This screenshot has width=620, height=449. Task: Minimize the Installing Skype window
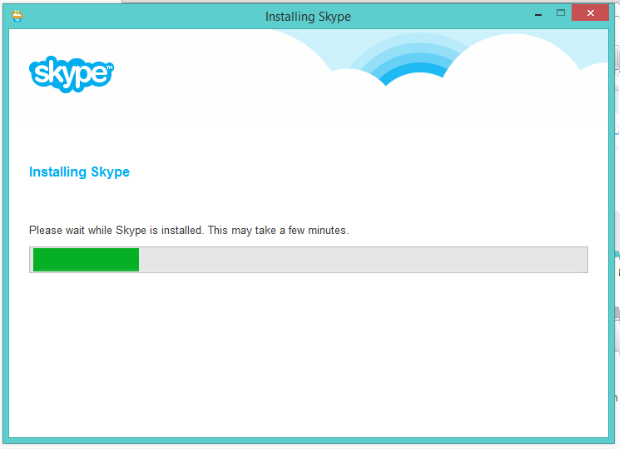pyautogui.click(x=538, y=14)
